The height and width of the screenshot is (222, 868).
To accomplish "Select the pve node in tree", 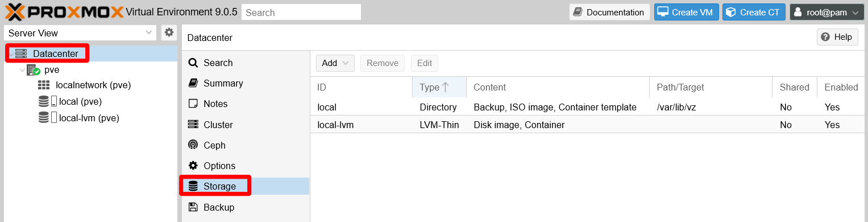I will 52,70.
